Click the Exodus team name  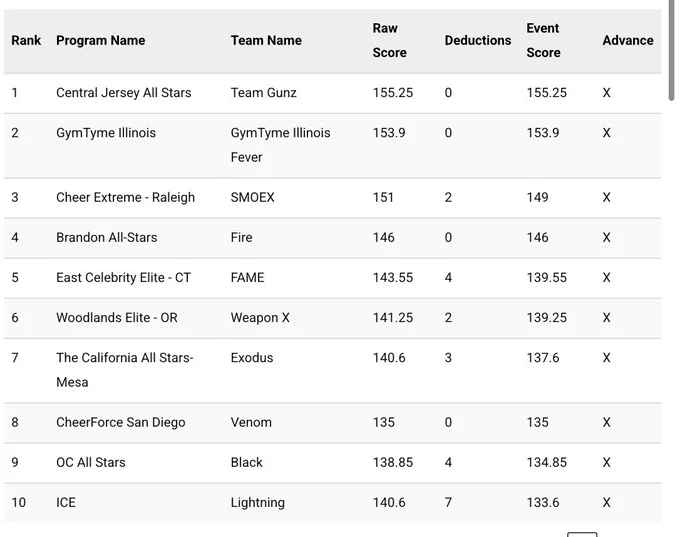tap(252, 358)
